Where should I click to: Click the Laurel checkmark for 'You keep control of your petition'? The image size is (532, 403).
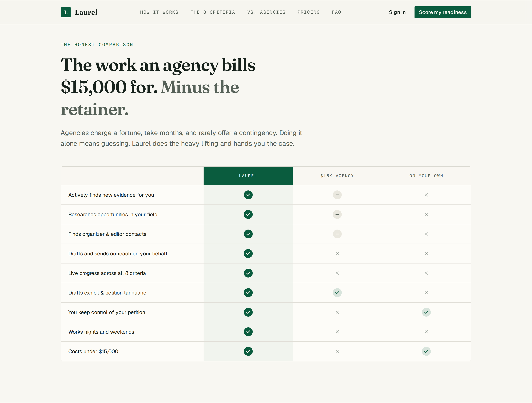[x=248, y=312]
